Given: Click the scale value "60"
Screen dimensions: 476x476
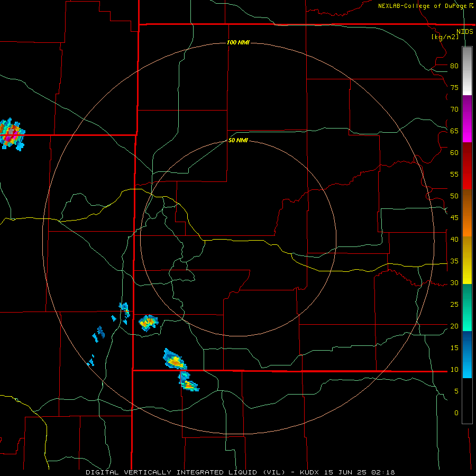Looking at the screenshot, I should [x=454, y=153].
